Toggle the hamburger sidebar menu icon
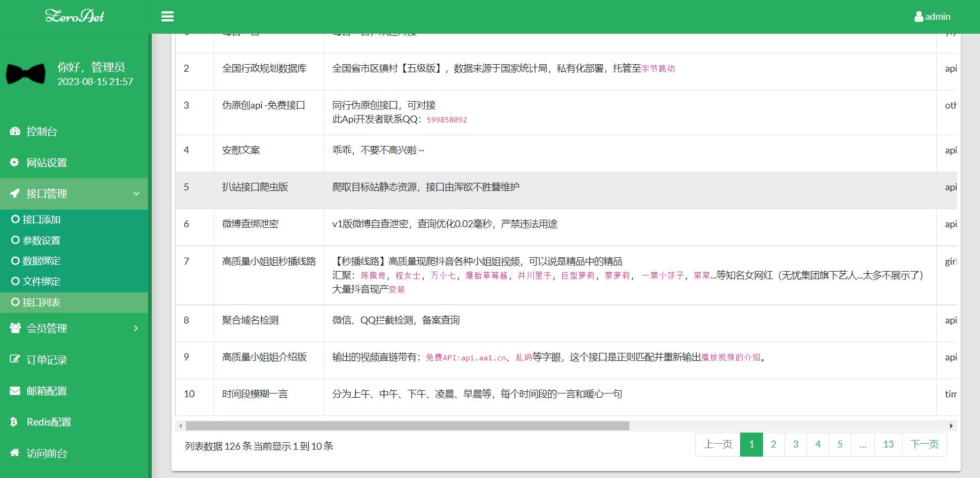This screenshot has height=478, width=980. point(167,17)
